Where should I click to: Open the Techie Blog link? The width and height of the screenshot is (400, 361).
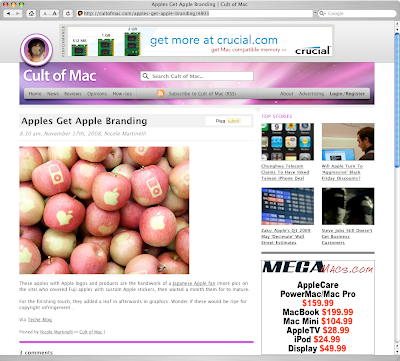pos(40,320)
